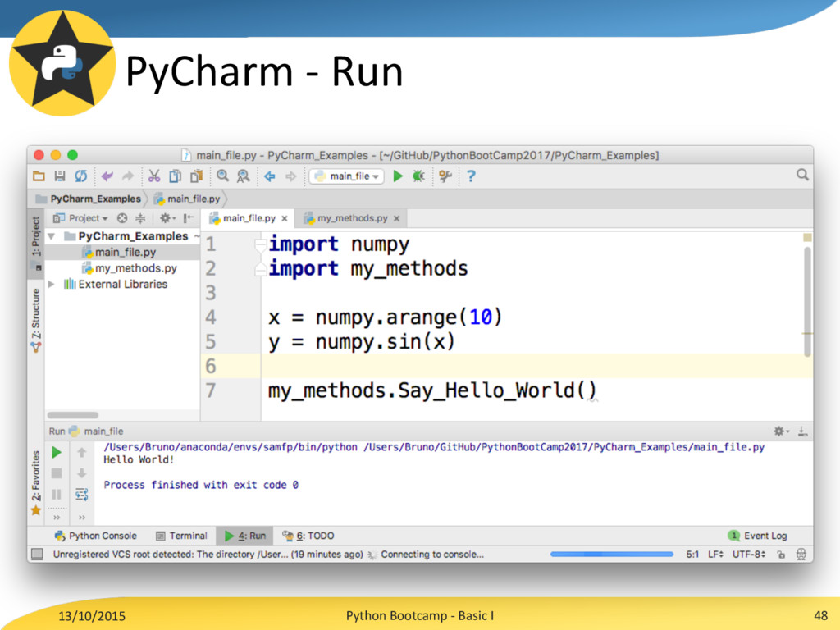Viewport: 840px width, 630px height.
Task: Toggle read-only lock icon in status bar
Action: coord(781,555)
